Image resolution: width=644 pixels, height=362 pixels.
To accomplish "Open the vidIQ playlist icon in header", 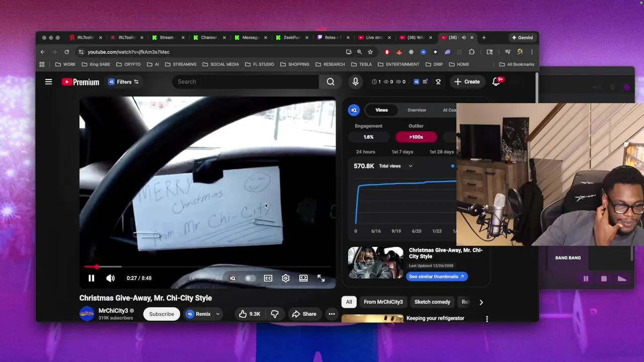I will coord(425,81).
